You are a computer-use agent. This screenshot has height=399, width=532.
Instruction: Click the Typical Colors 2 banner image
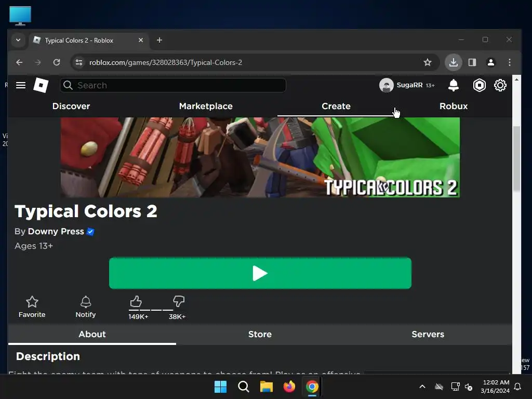(x=260, y=157)
